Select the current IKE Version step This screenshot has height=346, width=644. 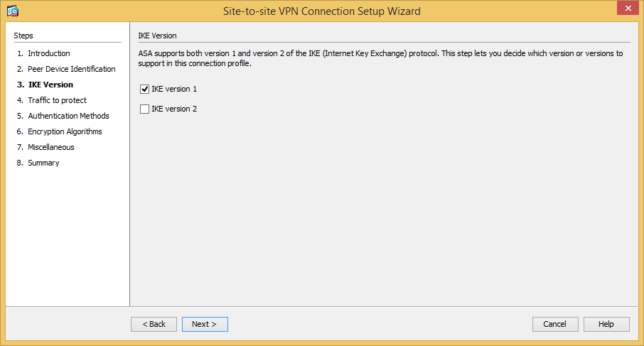point(45,85)
